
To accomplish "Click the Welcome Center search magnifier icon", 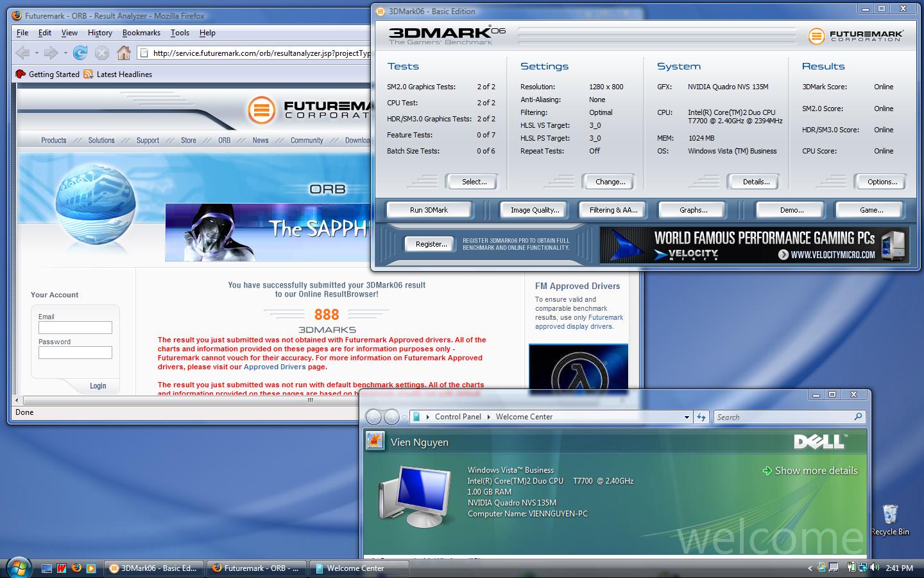I will click(858, 417).
